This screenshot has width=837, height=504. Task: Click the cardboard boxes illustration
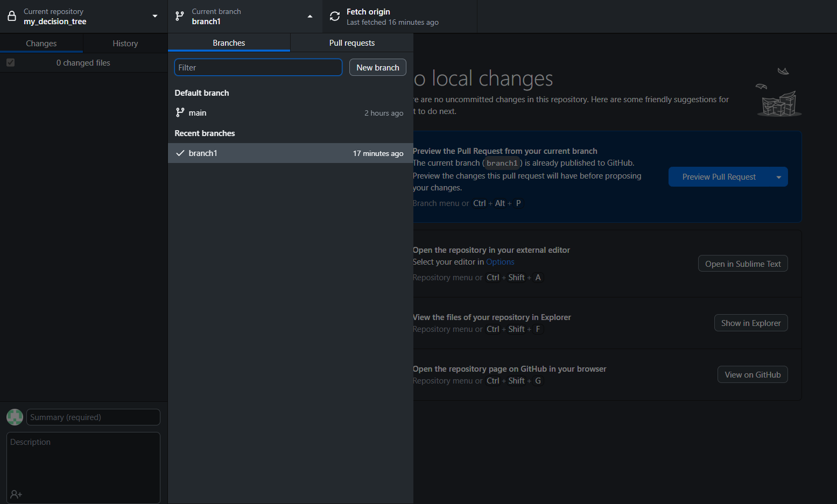coord(779,102)
